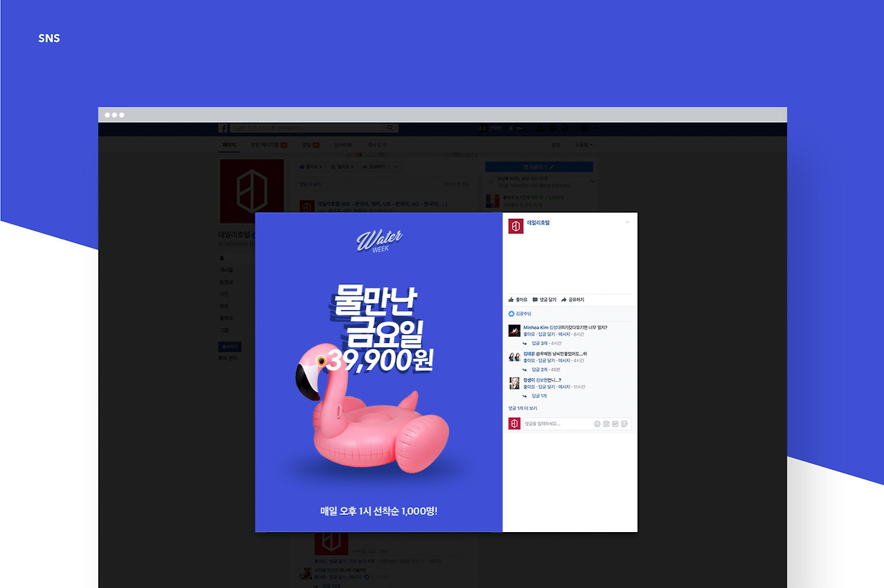Click the 홍보하기 button in the left sidebar

230,346
